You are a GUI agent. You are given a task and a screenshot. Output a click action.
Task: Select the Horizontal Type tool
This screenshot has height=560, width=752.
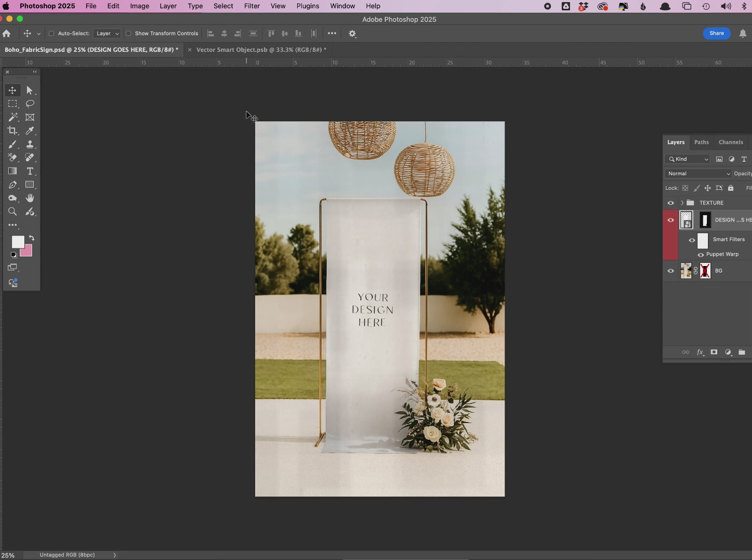[30, 171]
